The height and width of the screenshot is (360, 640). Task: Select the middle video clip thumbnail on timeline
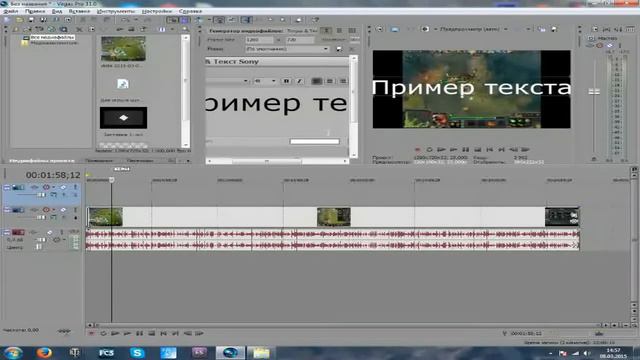coord(333,217)
